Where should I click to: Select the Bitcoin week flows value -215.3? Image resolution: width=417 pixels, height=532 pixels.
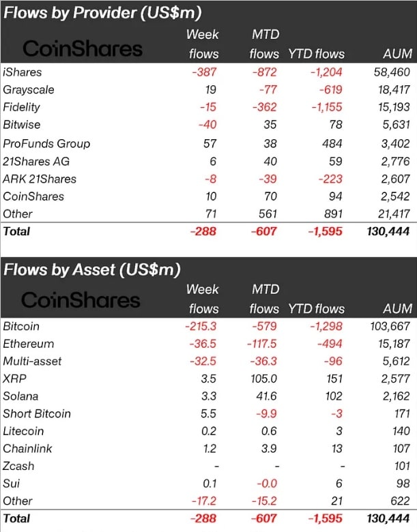202,326
